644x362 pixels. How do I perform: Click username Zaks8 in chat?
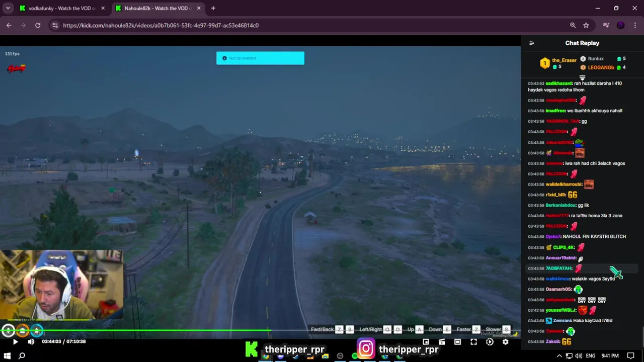pyautogui.click(x=552, y=342)
